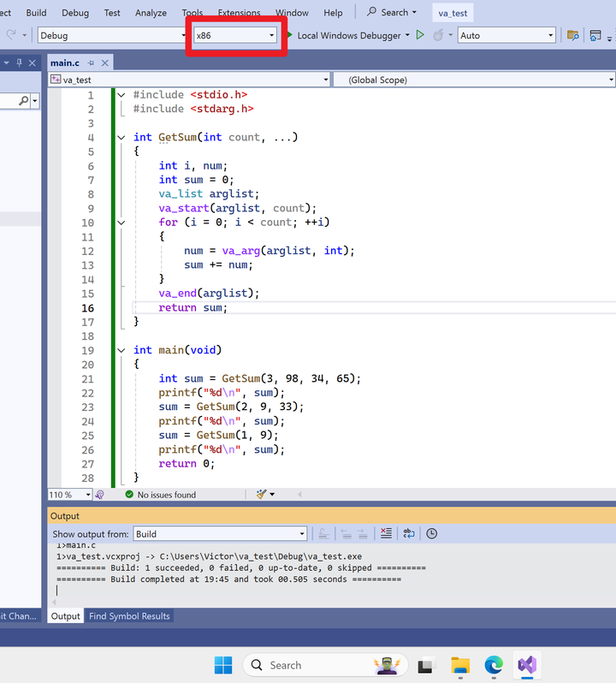Open the Code Cleanup profile dropdown arrow

pyautogui.click(x=272, y=494)
